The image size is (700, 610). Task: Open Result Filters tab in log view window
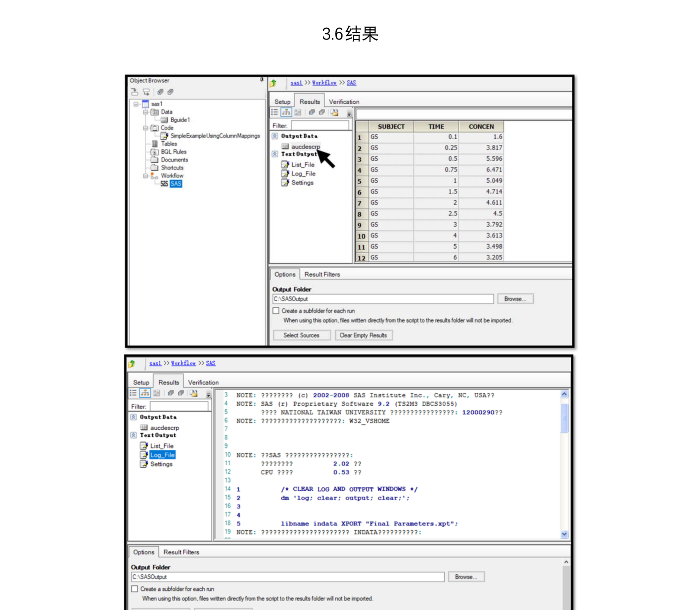[181, 552]
